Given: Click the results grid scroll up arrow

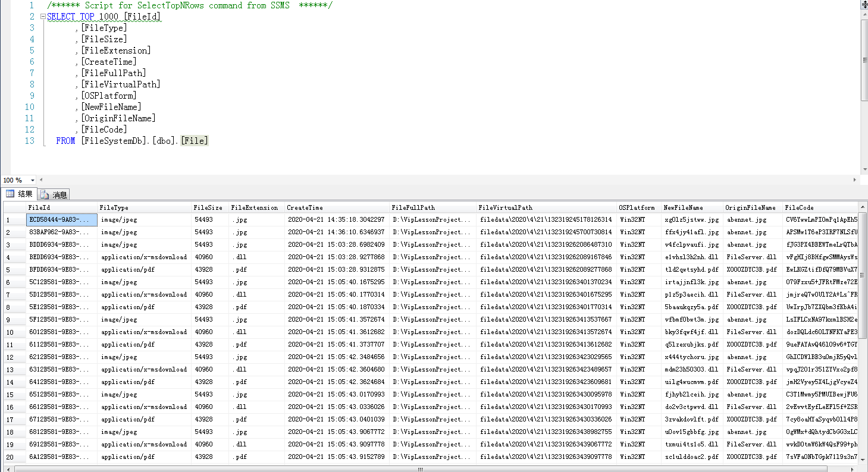Looking at the screenshot, I should pyautogui.click(x=863, y=206).
